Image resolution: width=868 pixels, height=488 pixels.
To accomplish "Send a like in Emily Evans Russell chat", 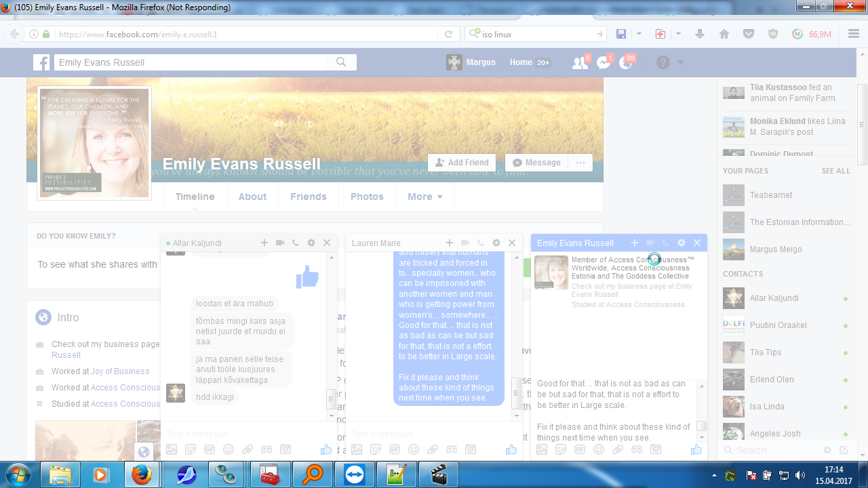I will click(696, 449).
